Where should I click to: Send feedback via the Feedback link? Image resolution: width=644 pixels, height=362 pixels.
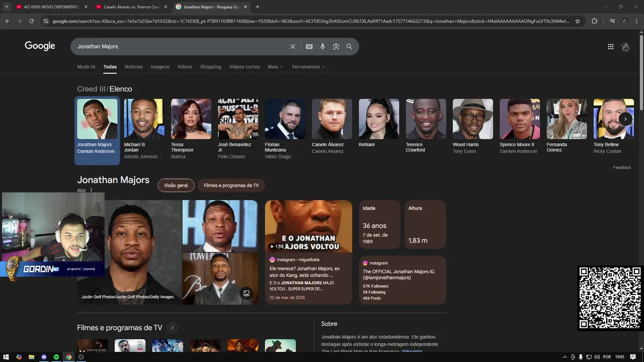(x=622, y=167)
